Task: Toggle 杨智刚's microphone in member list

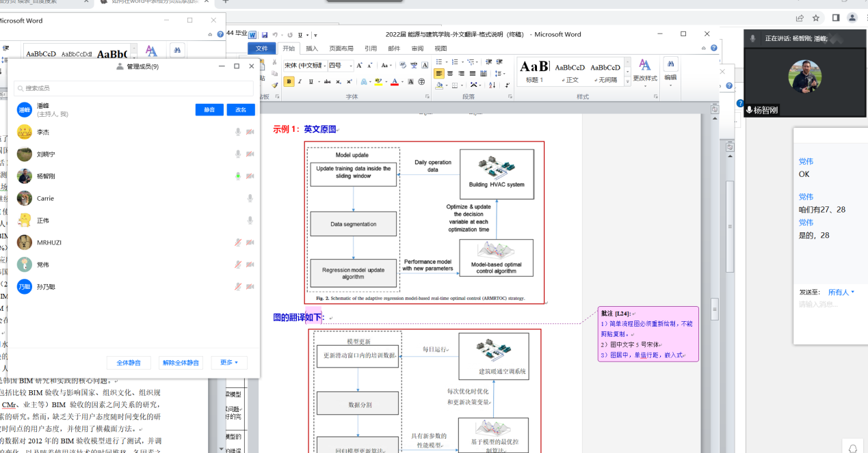Action: [x=238, y=176]
